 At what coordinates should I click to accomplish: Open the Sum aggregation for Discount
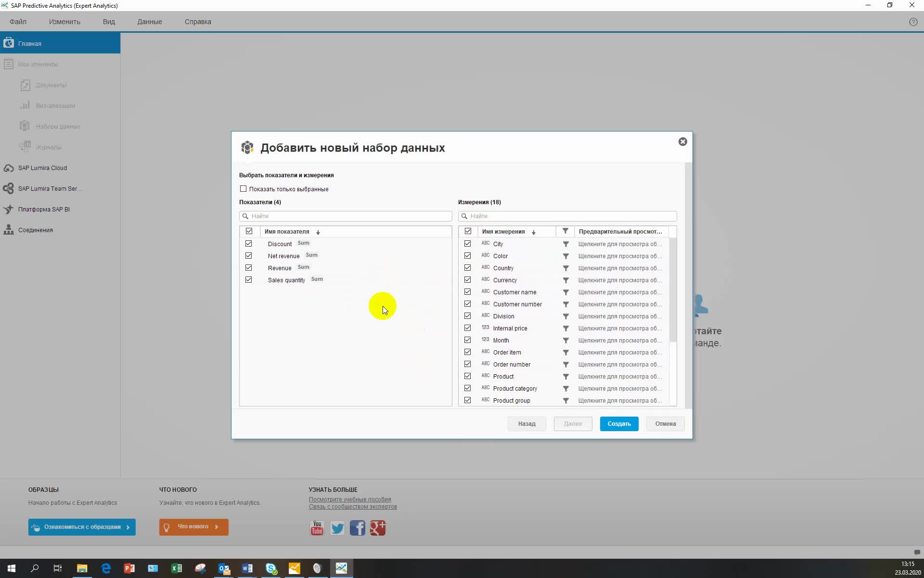tap(303, 243)
